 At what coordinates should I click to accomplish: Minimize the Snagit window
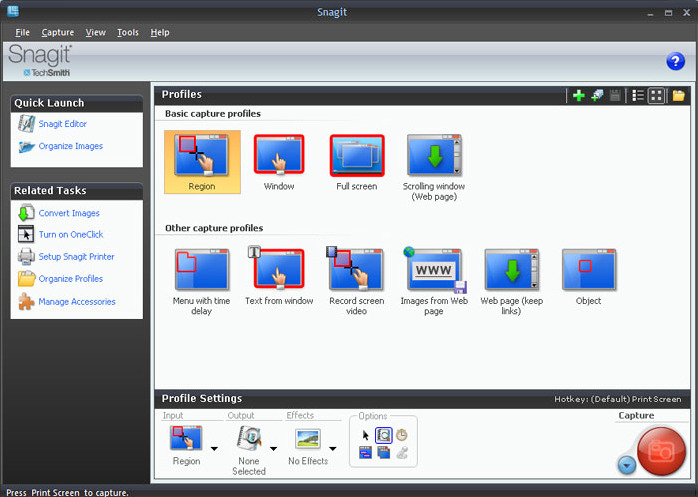point(650,13)
